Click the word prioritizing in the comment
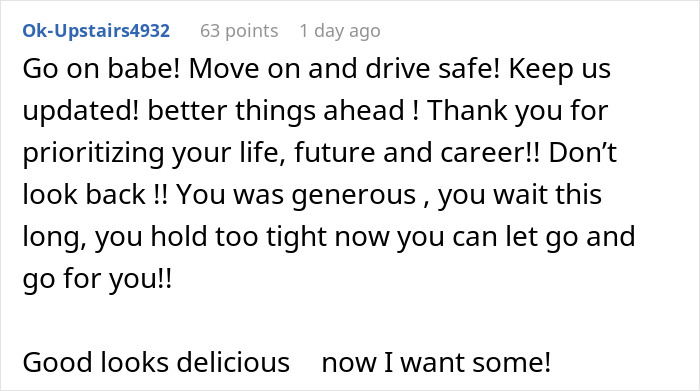Image resolution: width=700 pixels, height=391 pixels. coord(93,152)
